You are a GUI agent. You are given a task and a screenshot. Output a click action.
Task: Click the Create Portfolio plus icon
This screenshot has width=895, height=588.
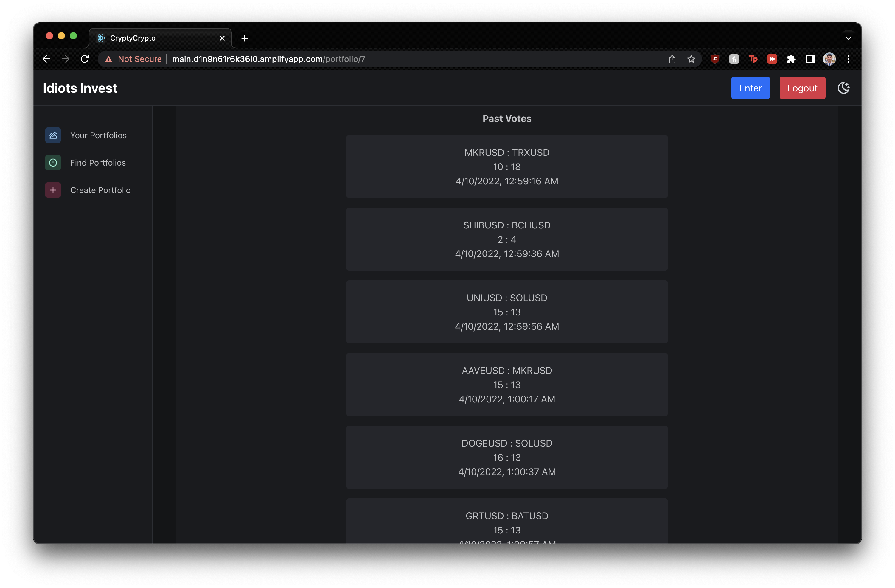pos(53,190)
